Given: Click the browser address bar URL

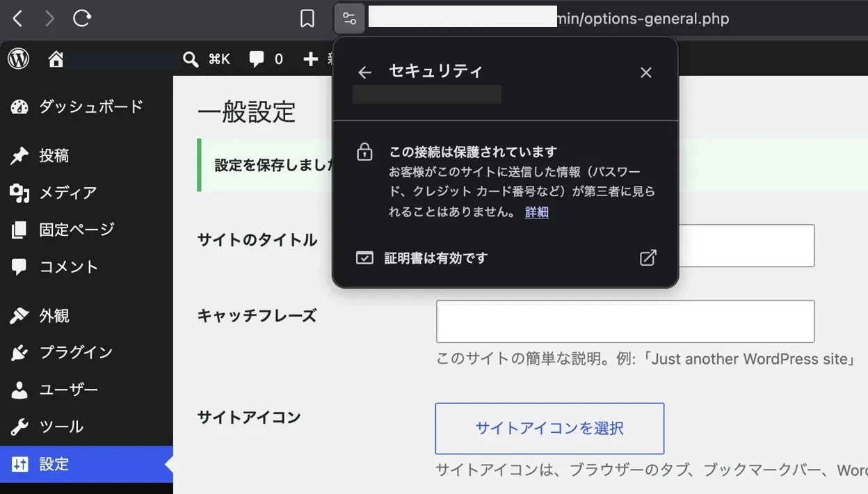Looking at the screenshot, I should 549,19.
